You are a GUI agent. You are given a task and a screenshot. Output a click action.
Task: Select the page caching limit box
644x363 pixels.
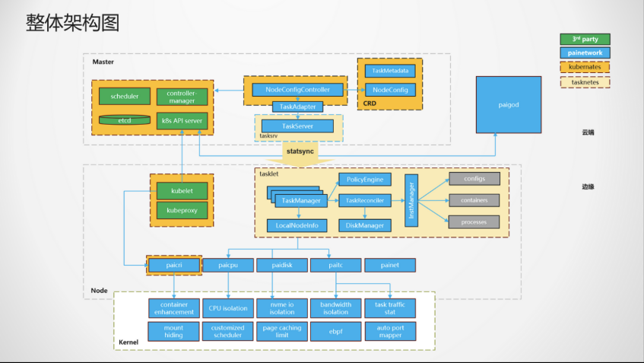click(282, 331)
